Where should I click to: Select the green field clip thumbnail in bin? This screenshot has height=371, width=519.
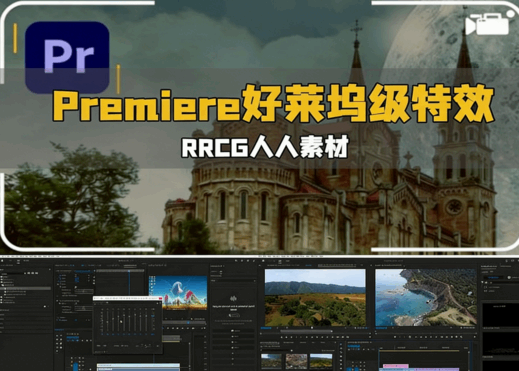pyautogui.click(x=321, y=361)
